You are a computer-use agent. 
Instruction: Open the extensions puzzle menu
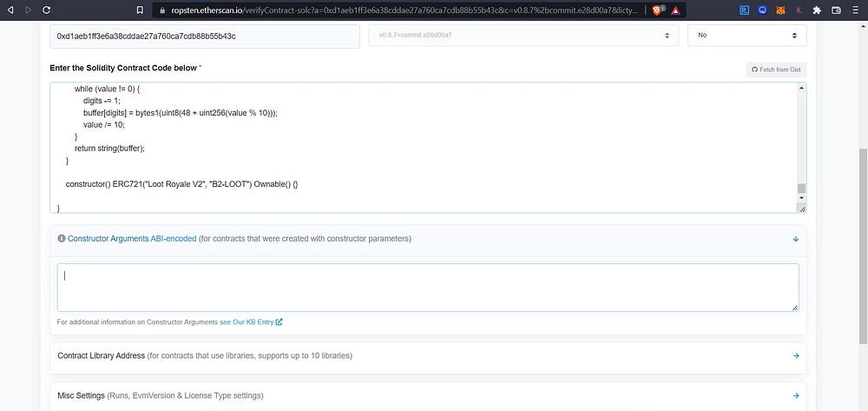pyautogui.click(x=817, y=10)
